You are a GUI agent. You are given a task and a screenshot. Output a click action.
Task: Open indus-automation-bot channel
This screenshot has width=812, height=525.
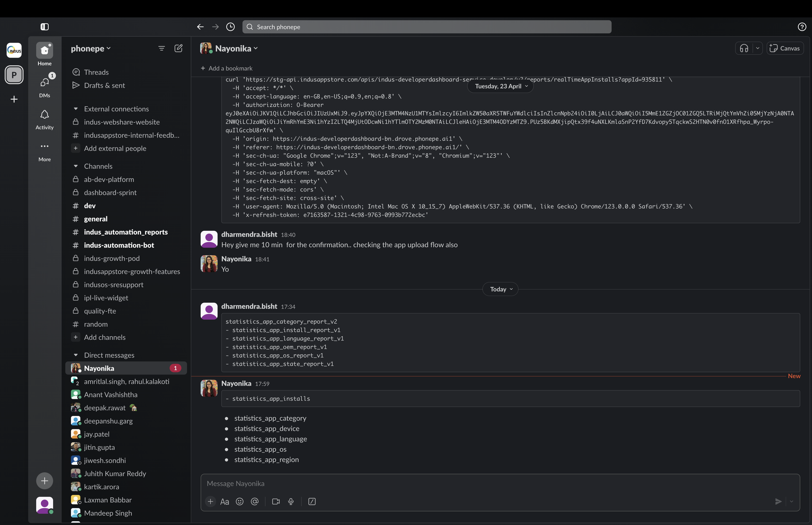pos(126,245)
